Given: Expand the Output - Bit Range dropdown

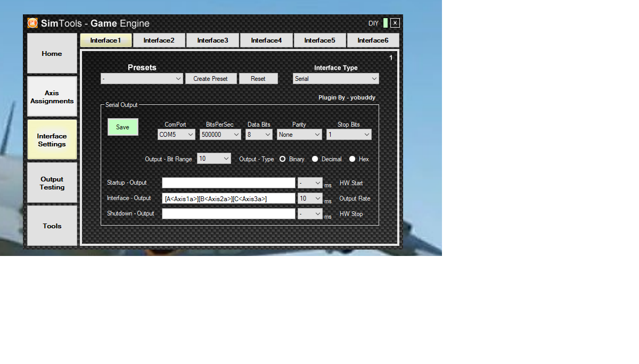Looking at the screenshot, I should click(214, 159).
